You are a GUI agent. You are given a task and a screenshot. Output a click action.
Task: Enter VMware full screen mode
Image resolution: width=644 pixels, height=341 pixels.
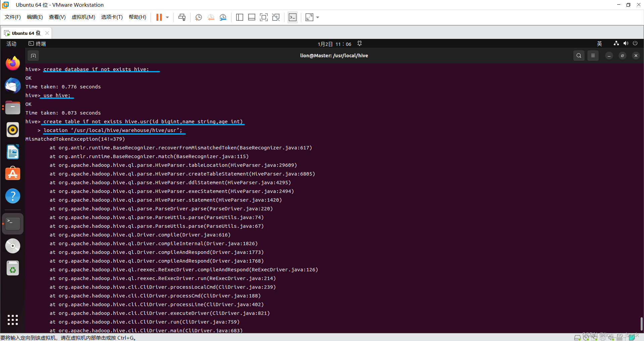[264, 17]
